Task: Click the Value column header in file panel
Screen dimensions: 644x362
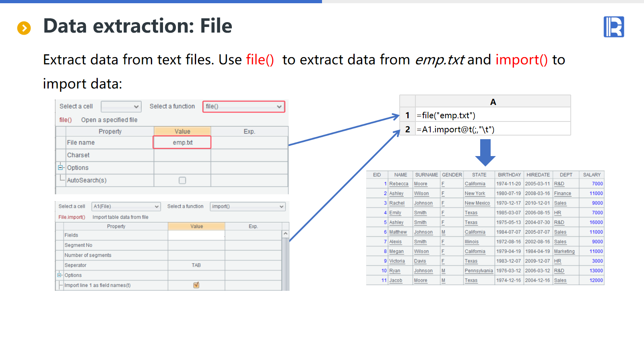Action: [x=182, y=132]
